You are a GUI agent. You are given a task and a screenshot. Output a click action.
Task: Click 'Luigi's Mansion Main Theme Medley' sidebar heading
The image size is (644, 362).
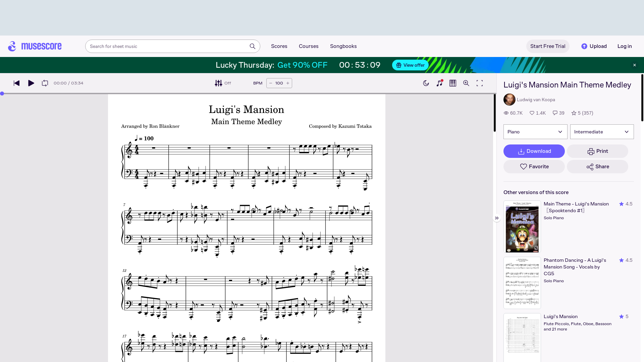click(x=567, y=85)
